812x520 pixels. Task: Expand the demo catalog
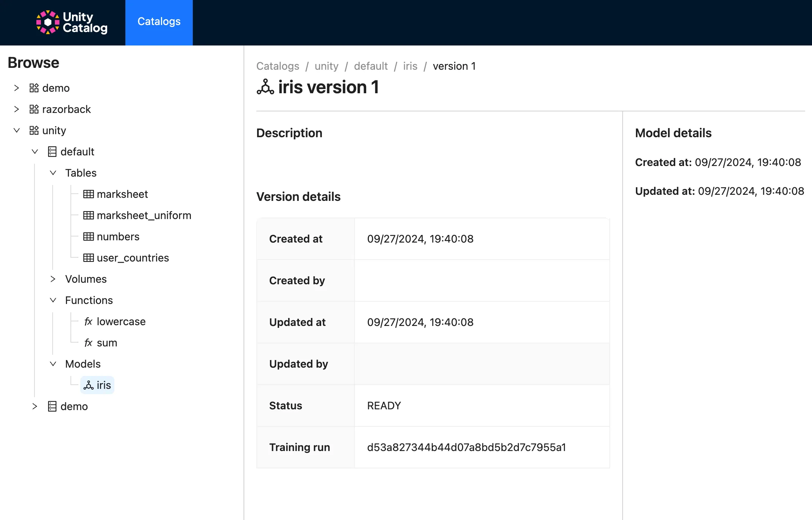[x=17, y=88]
